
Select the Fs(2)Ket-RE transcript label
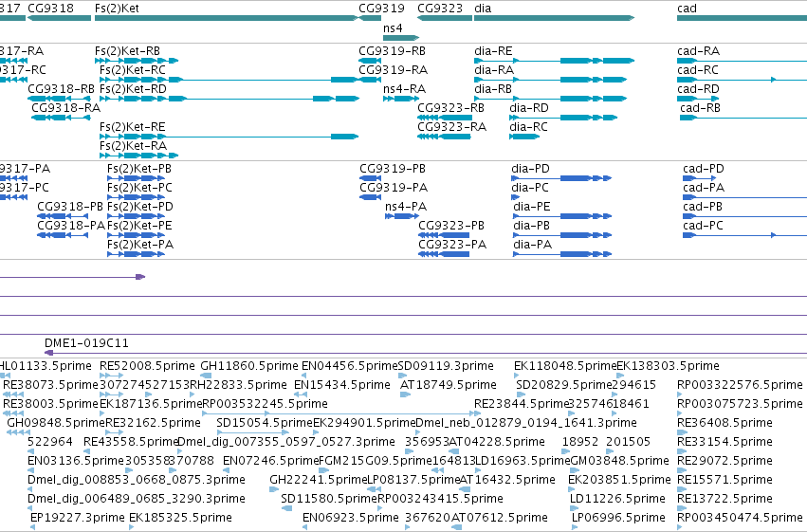(x=132, y=127)
